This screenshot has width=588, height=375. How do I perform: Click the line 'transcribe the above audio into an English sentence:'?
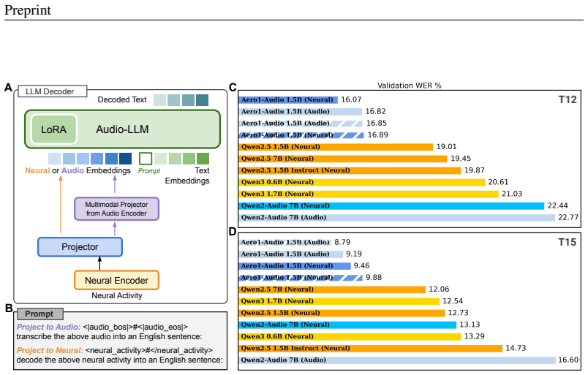pyautogui.click(x=109, y=336)
